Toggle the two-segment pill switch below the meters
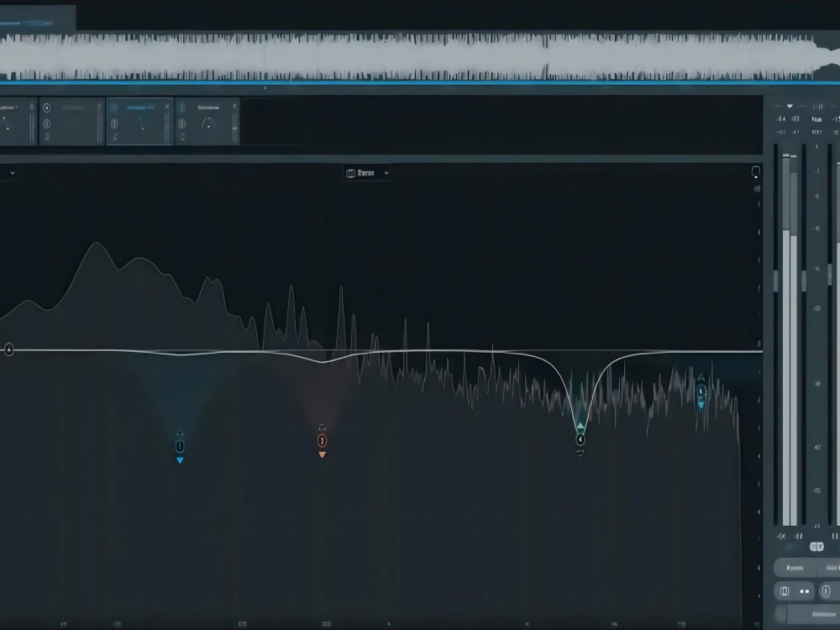This screenshot has height=630, width=840. (x=816, y=547)
